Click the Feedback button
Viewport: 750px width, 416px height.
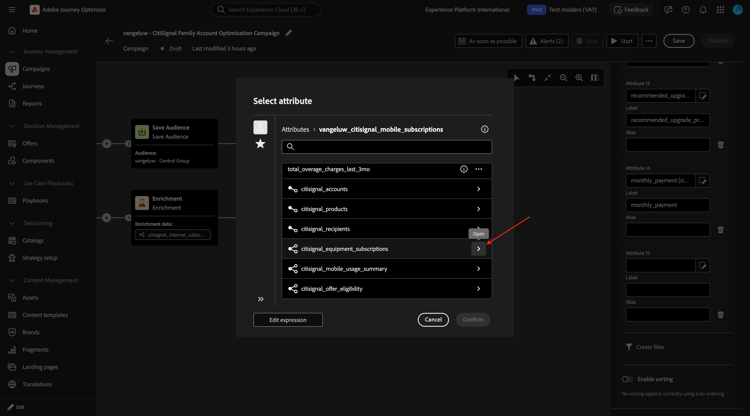(x=631, y=10)
